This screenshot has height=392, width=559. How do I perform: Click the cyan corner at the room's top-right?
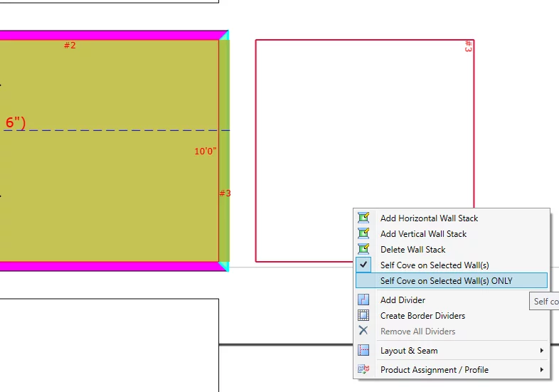[x=224, y=35]
